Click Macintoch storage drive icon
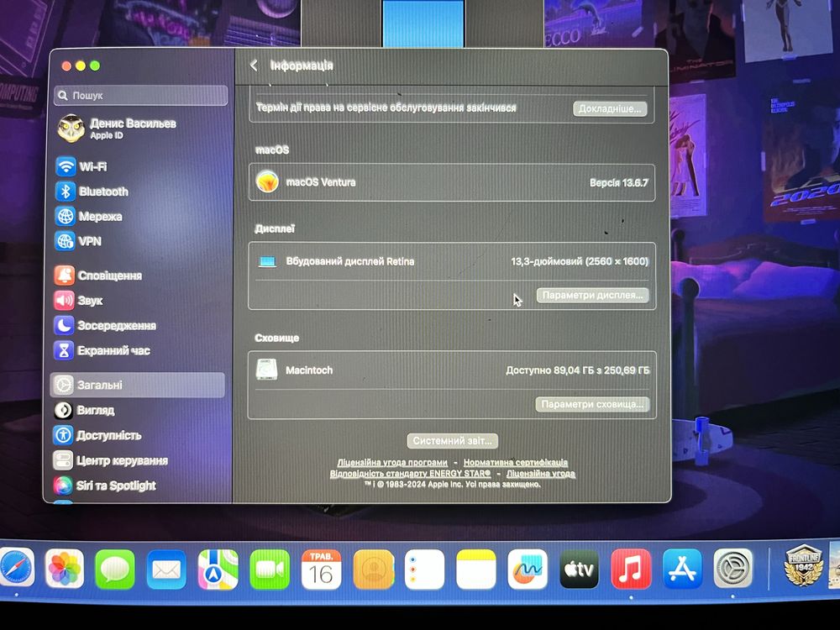The width and height of the screenshot is (840, 630). (266, 370)
